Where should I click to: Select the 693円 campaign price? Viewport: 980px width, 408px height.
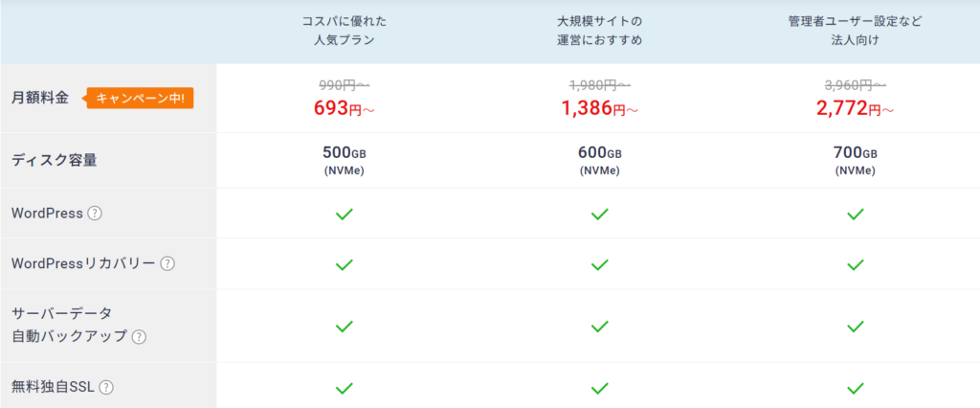pyautogui.click(x=344, y=109)
